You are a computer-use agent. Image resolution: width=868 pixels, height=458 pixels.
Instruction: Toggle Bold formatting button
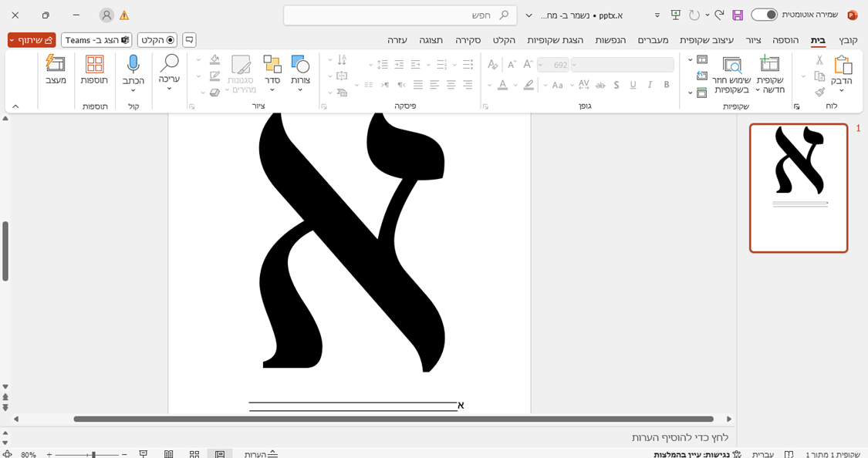click(x=667, y=85)
